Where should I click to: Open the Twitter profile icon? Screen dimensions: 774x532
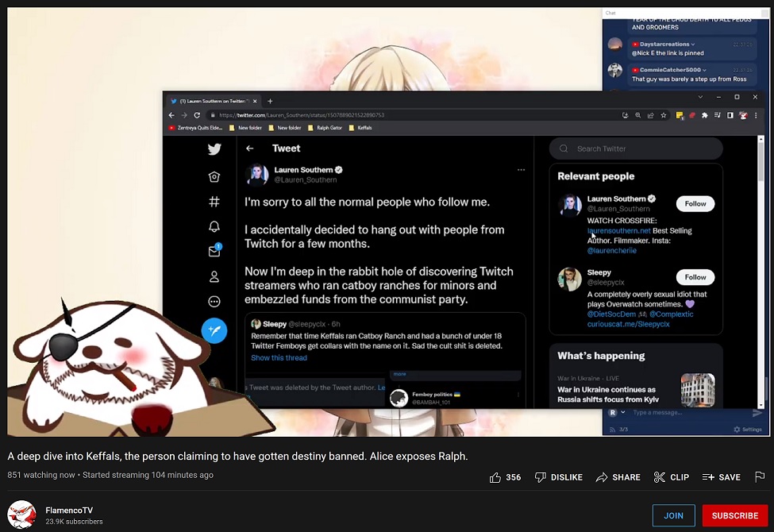[214, 276]
